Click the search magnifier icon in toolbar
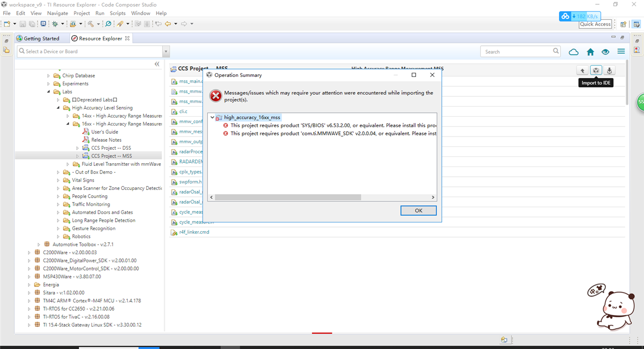The height and width of the screenshot is (349, 644). coord(108,24)
